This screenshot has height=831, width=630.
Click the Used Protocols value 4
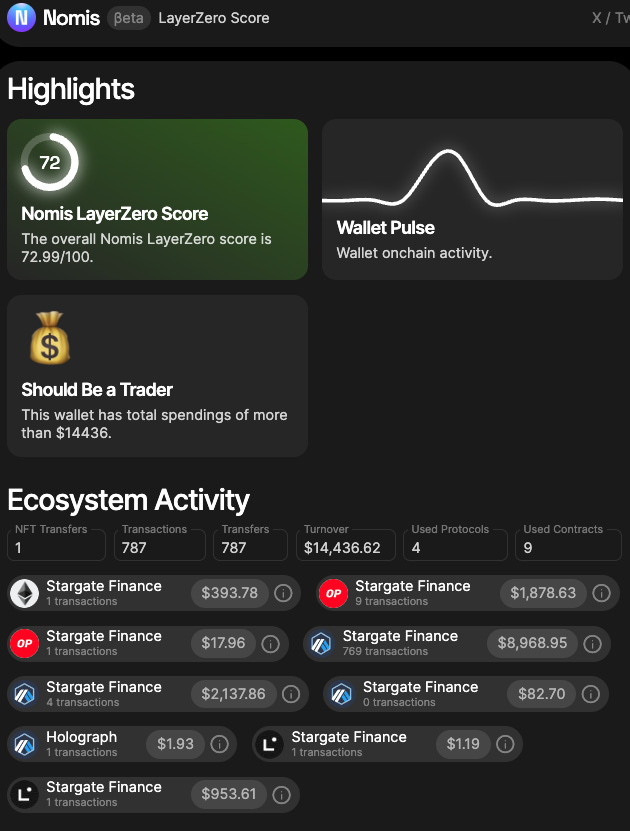point(416,547)
